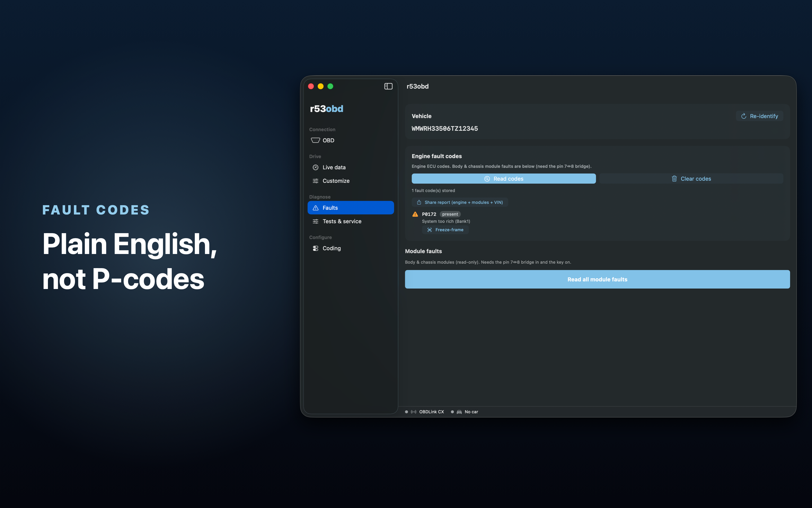Click '1 fault code(s) stored' text
Screen dimensions: 812x508
click(x=433, y=190)
